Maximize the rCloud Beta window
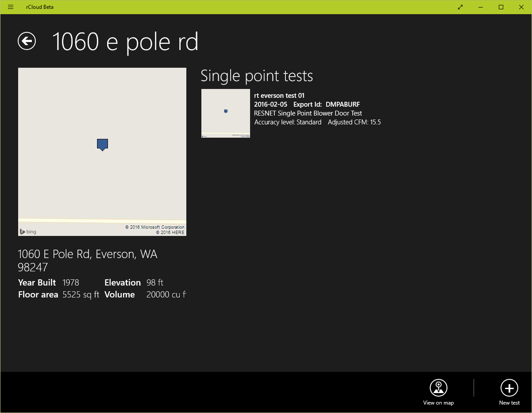Screen dimensions: 532x413 click(501, 7)
